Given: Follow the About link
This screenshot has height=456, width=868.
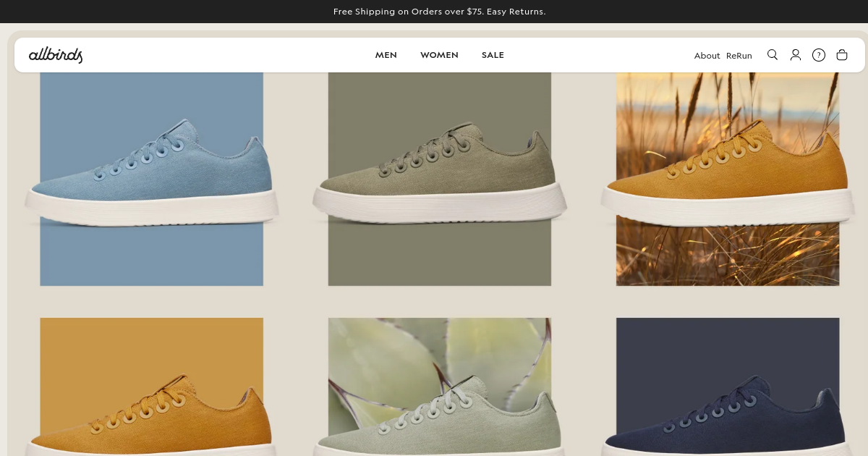Looking at the screenshot, I should coord(707,56).
